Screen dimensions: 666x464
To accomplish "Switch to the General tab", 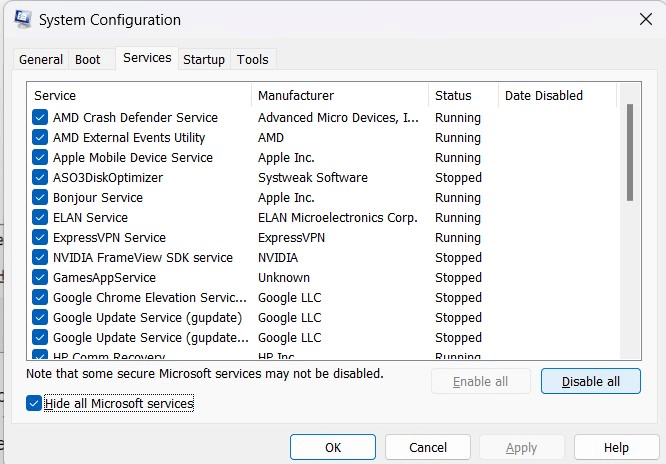I will 41,60.
